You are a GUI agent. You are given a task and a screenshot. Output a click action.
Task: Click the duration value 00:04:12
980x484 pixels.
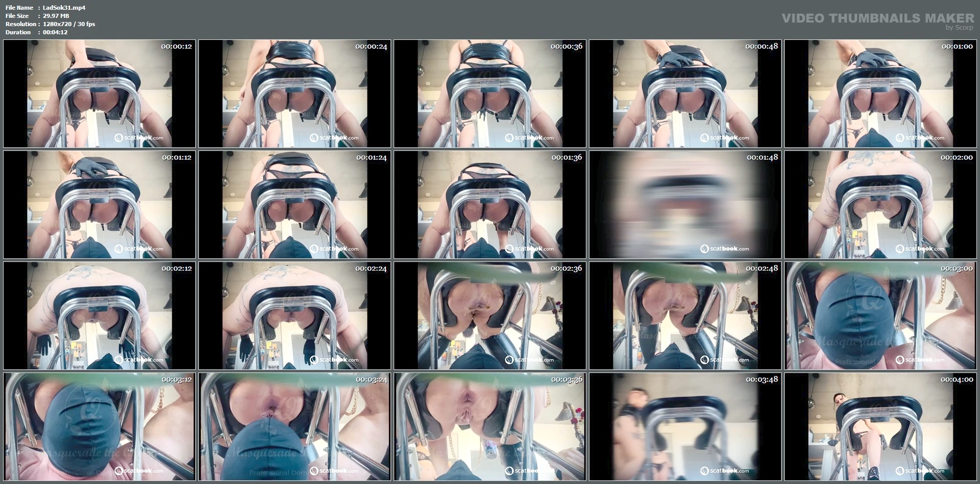tap(55, 32)
